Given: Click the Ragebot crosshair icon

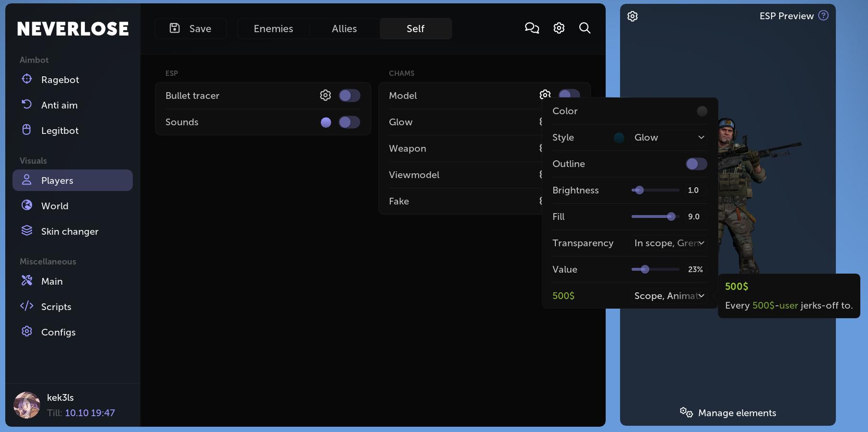Looking at the screenshot, I should pos(27,79).
